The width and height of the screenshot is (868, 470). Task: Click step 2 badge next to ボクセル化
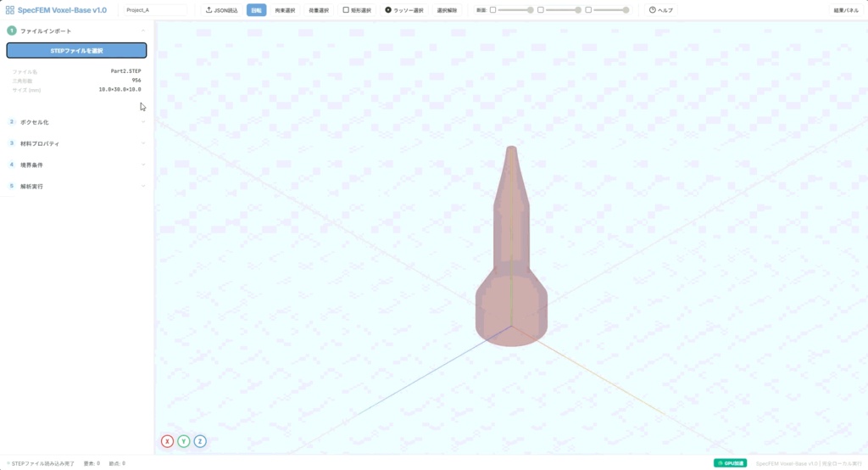click(x=12, y=122)
